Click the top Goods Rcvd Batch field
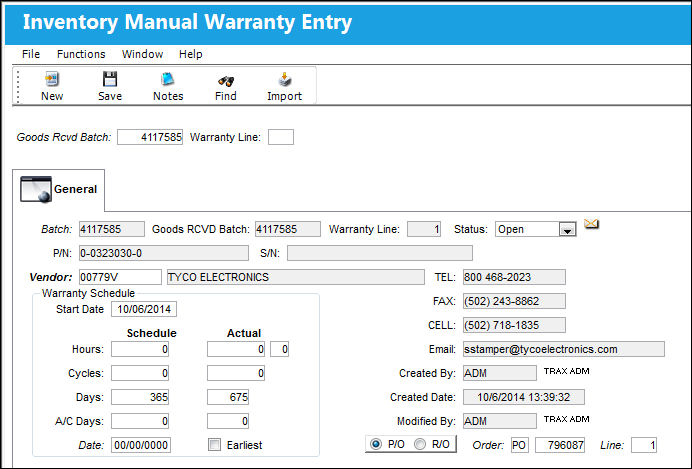The width and height of the screenshot is (692, 469). point(150,137)
